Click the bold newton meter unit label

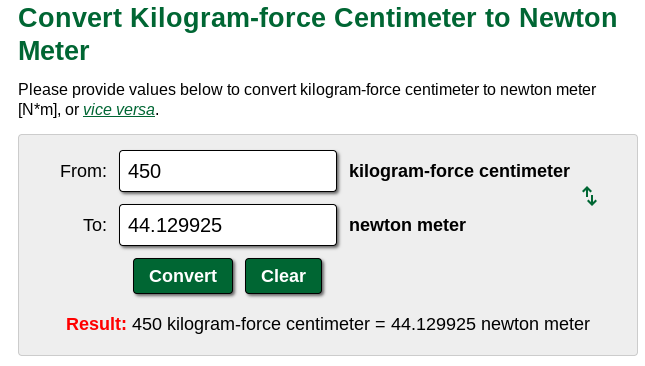point(407,225)
